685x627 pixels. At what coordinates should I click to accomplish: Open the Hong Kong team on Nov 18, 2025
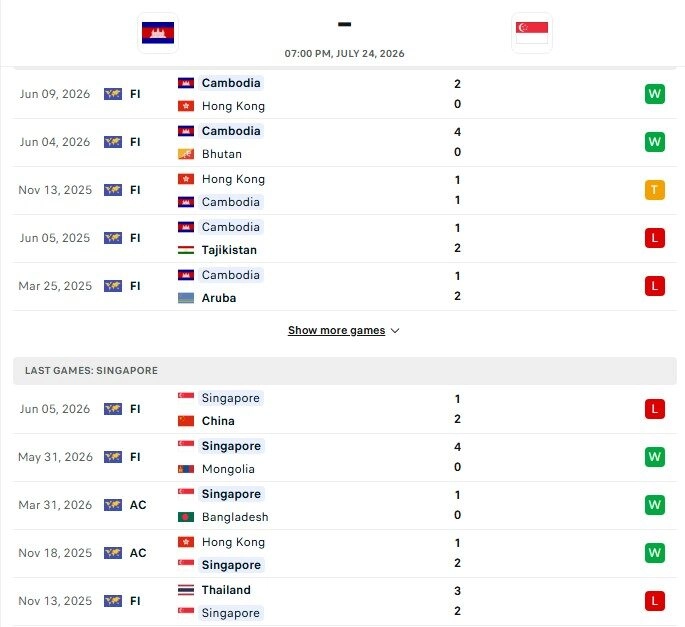[x=233, y=542]
